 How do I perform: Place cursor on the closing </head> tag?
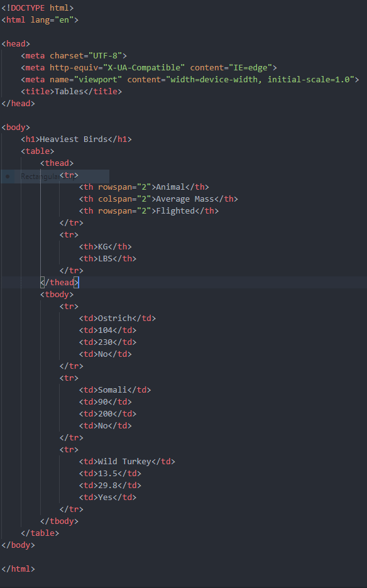coord(18,104)
